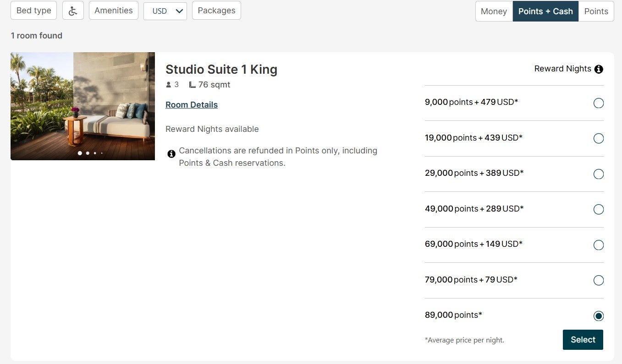Click the Reward Nights info icon
622x364 pixels.
(599, 69)
